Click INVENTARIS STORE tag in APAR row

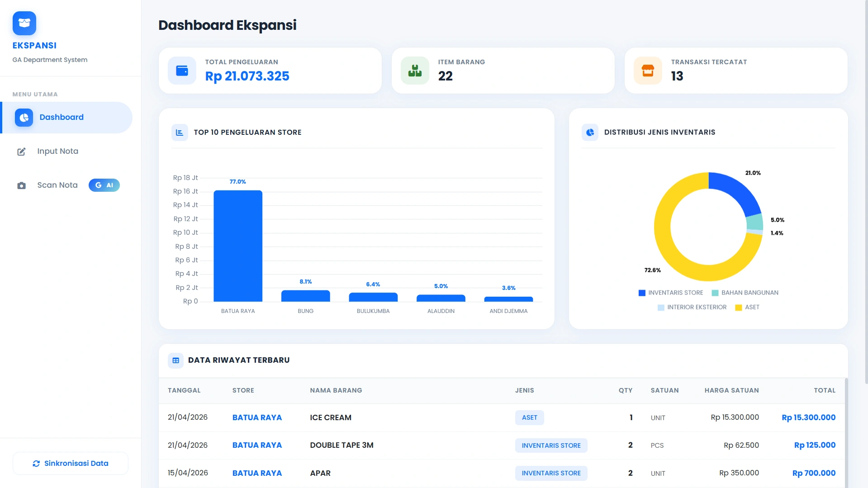click(x=551, y=473)
